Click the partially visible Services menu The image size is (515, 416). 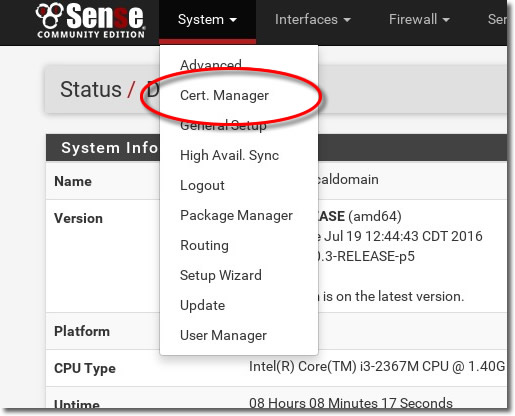[497, 19]
